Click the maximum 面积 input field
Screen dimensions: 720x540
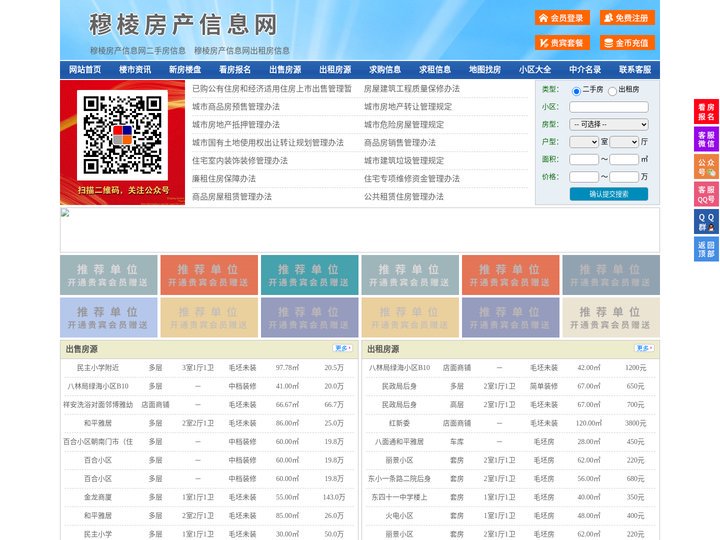point(624,159)
